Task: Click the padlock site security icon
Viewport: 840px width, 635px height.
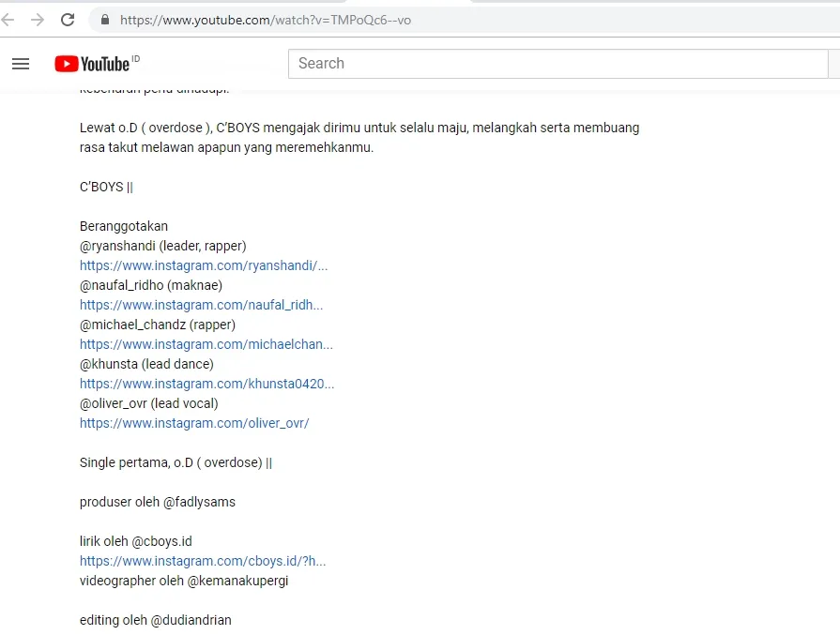Action: (x=105, y=20)
